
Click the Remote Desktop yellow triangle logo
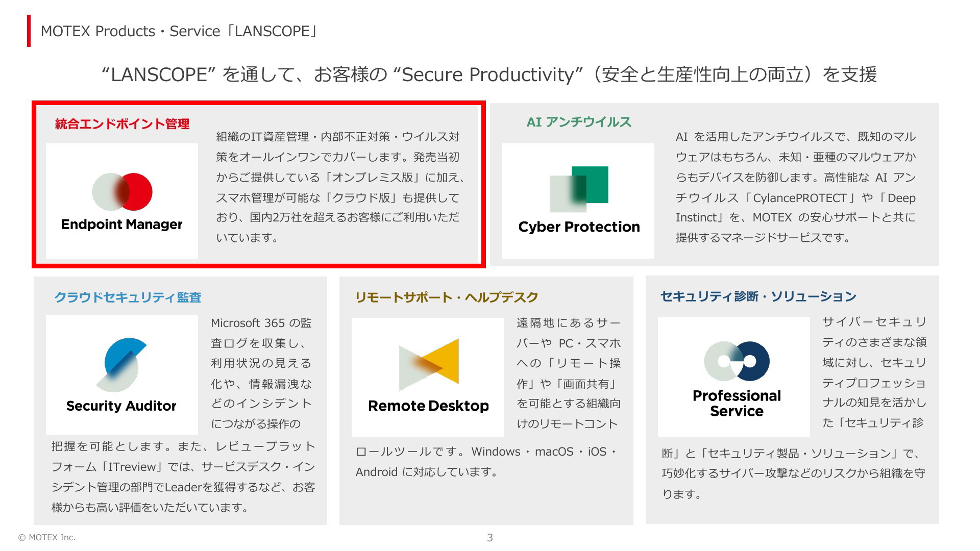coord(429,364)
